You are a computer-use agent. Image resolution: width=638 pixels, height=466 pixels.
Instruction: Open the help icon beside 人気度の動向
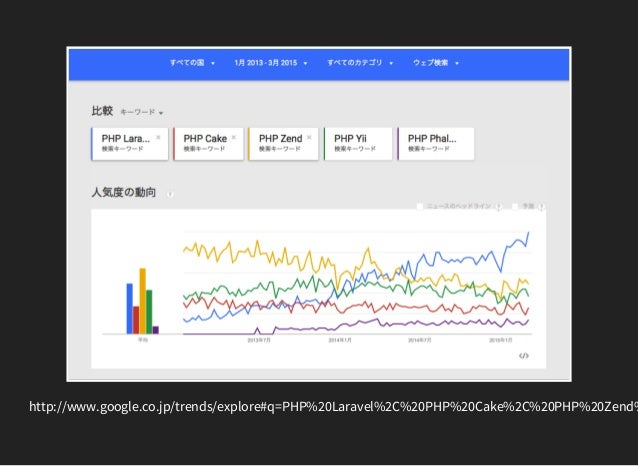click(x=170, y=194)
